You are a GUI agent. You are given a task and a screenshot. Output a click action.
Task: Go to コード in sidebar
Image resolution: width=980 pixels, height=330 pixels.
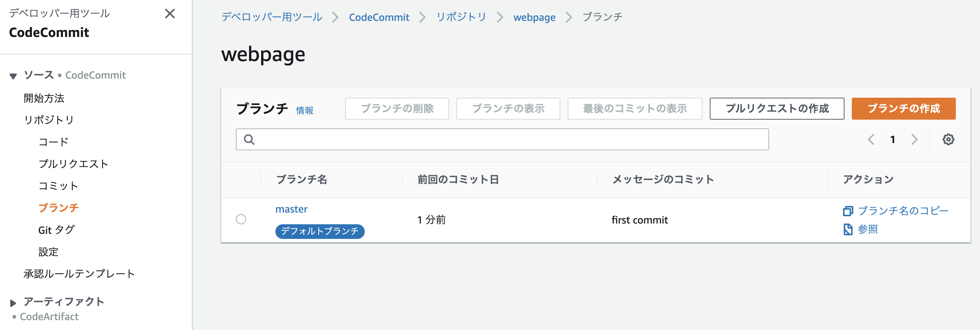tap(53, 142)
